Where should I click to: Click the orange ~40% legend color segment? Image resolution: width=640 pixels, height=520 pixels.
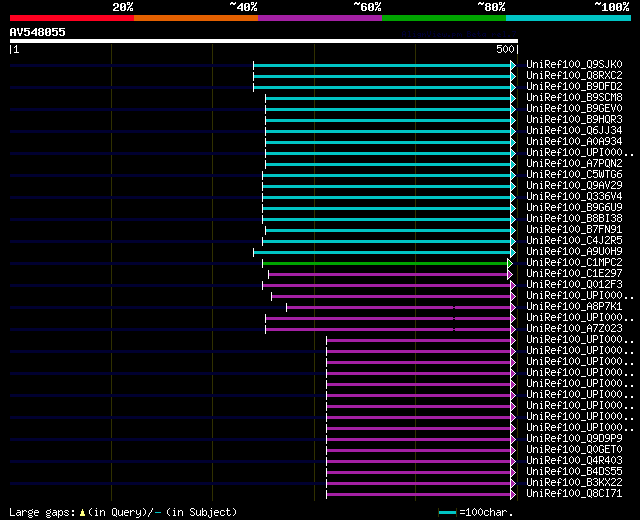click(x=196, y=18)
